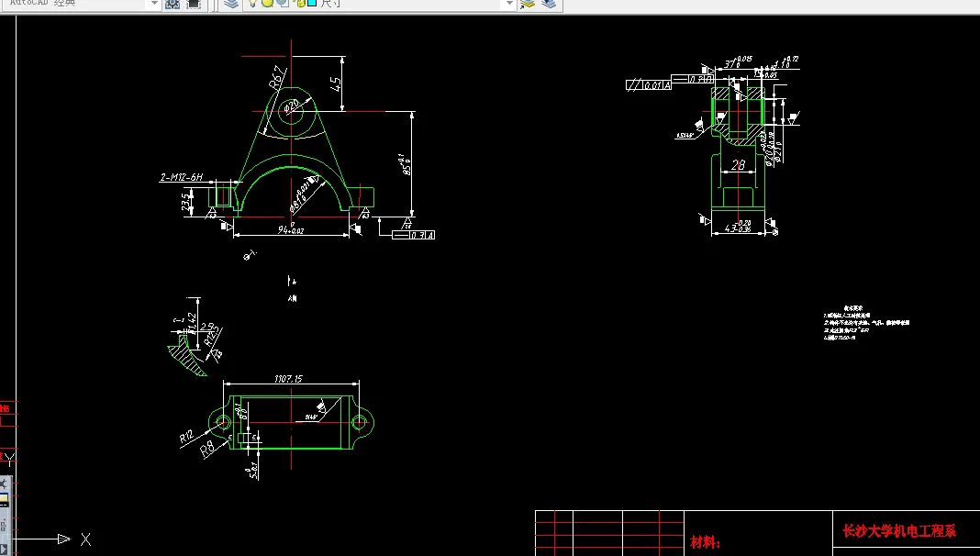
Task: Select the 37 top dimension in section view
Action: (x=738, y=61)
